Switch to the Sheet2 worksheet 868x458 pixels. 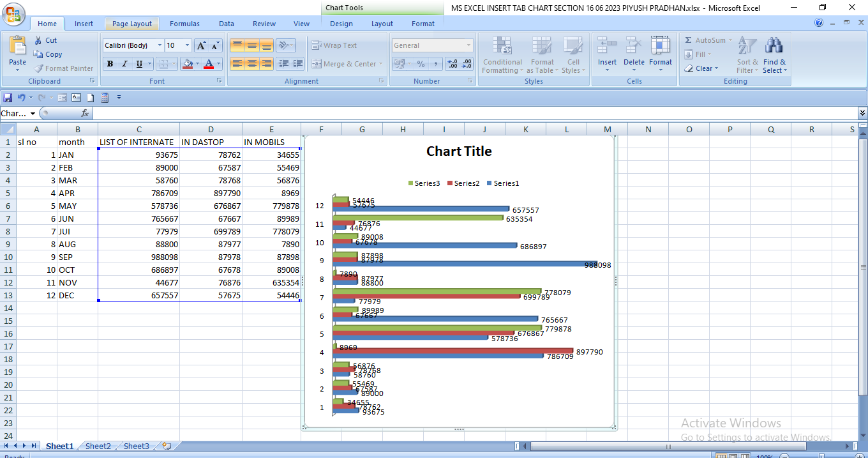[x=98, y=447]
